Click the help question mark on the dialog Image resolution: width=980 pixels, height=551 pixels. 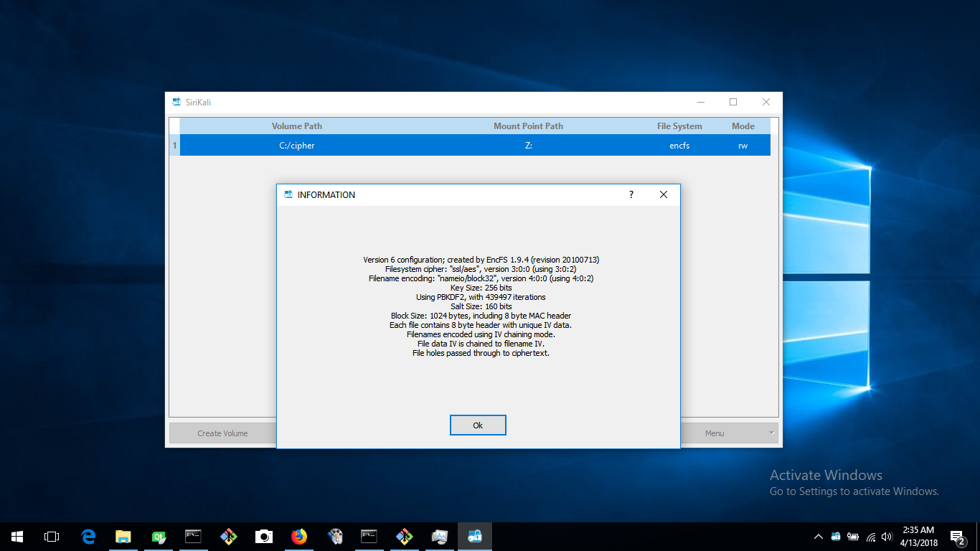click(631, 194)
